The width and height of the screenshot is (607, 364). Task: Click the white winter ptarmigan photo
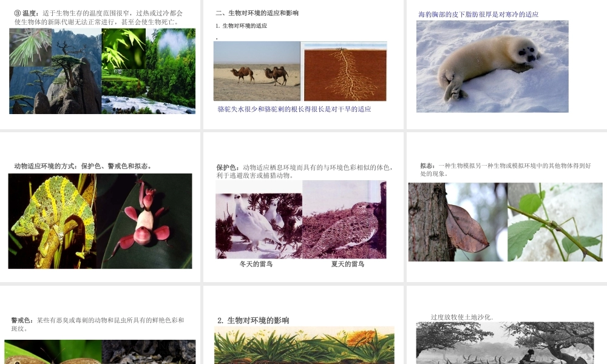coord(259,226)
